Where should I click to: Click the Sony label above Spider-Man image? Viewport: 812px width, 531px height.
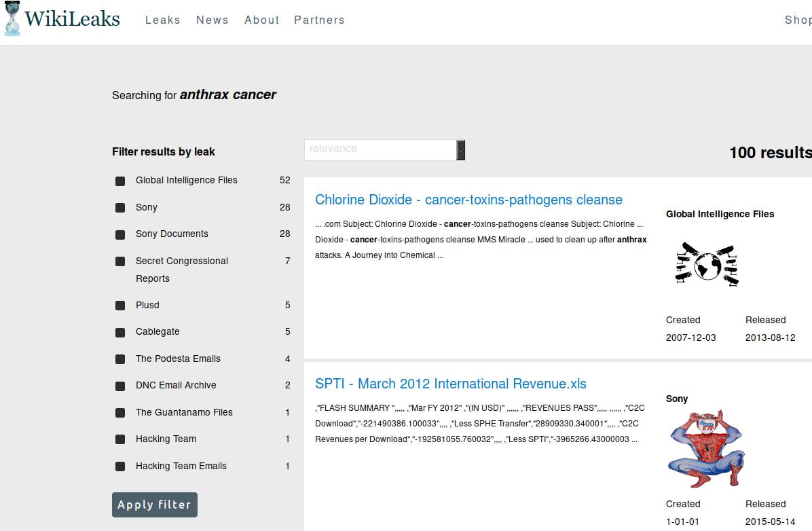click(677, 399)
